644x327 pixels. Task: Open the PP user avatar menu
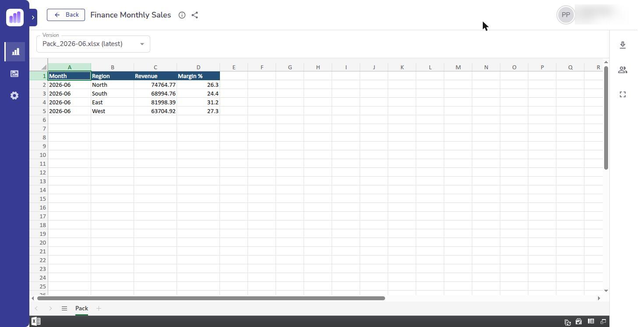tap(566, 15)
